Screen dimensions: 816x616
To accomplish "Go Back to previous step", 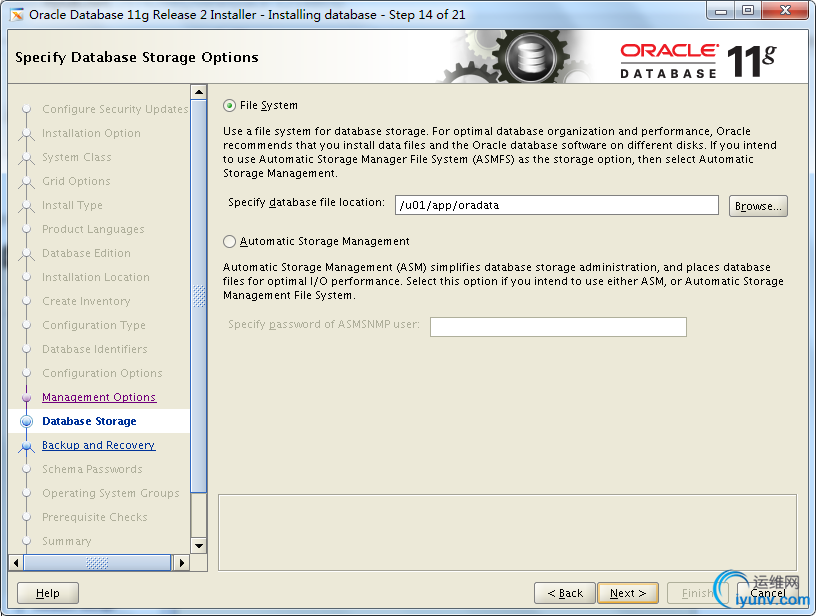I will [565, 593].
